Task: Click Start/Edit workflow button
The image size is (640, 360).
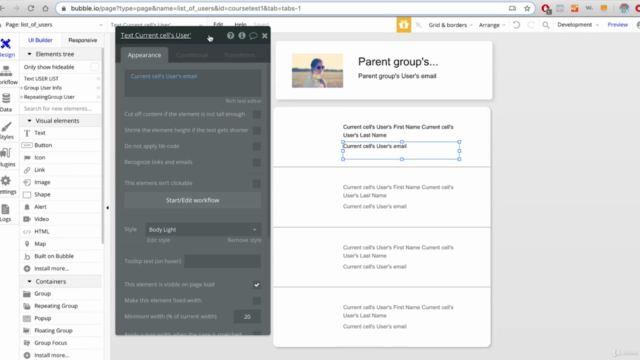Action: tap(193, 200)
